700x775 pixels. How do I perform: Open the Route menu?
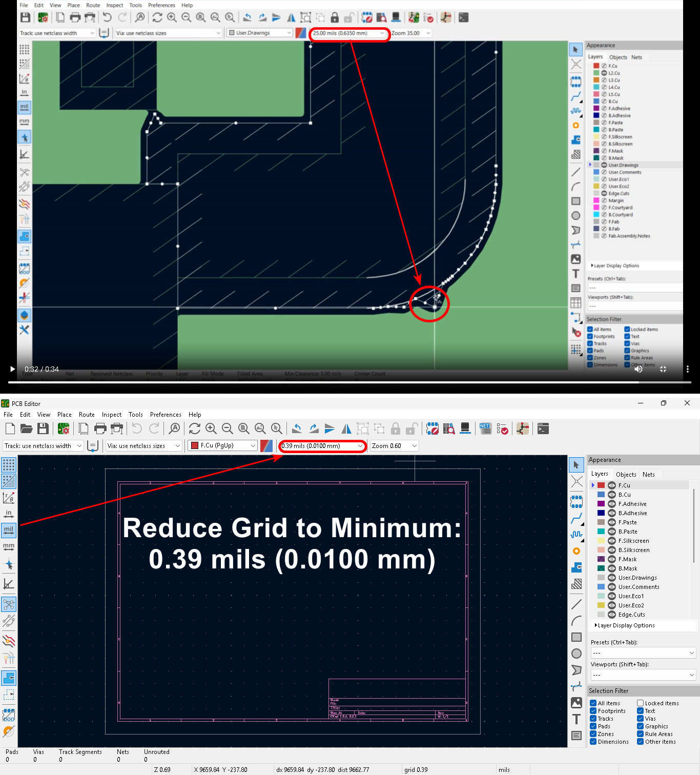pyautogui.click(x=87, y=415)
